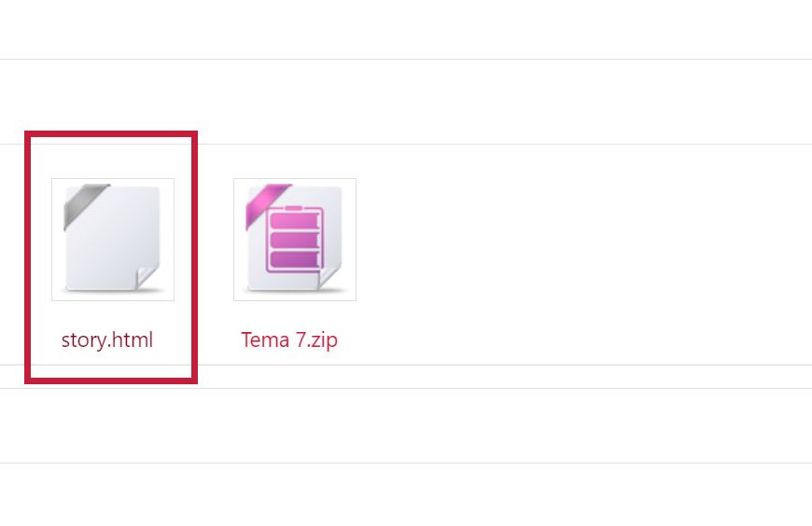Click curled page corner of Tema 7.zip icon
The height and width of the screenshot is (526, 812).
329,278
